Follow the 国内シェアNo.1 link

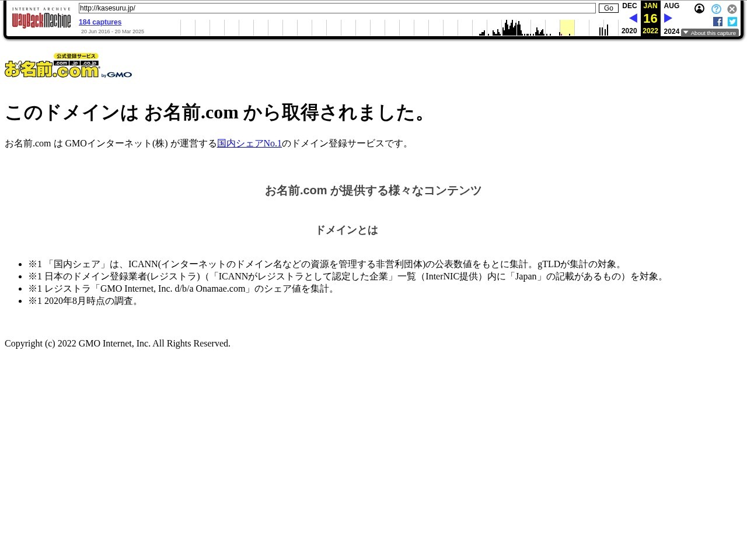pos(249,143)
